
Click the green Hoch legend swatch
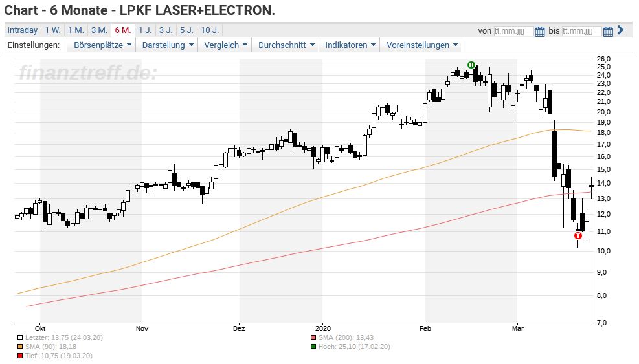tap(313, 347)
